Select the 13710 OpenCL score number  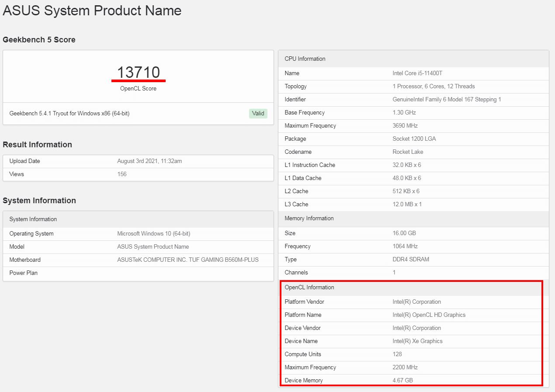[x=138, y=72]
